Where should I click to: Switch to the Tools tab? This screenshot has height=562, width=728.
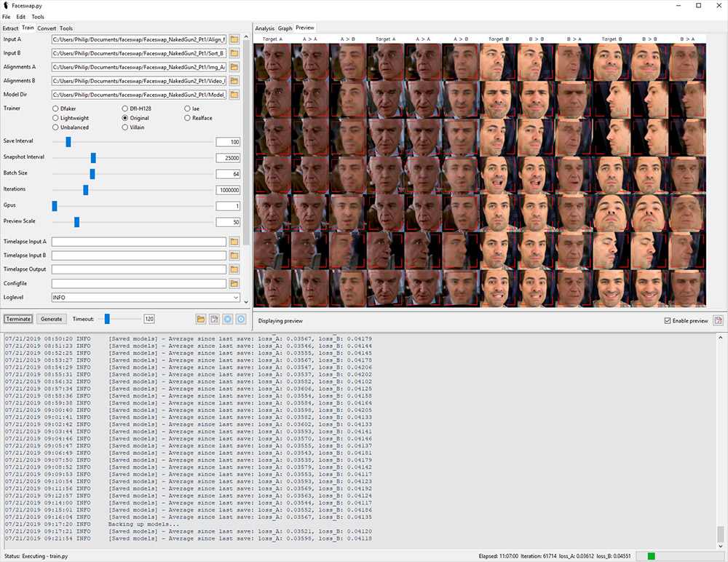point(66,28)
